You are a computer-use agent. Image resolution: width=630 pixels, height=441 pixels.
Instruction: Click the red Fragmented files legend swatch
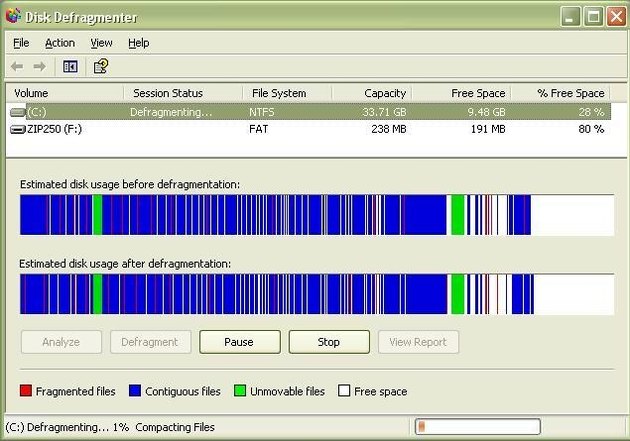(x=26, y=390)
